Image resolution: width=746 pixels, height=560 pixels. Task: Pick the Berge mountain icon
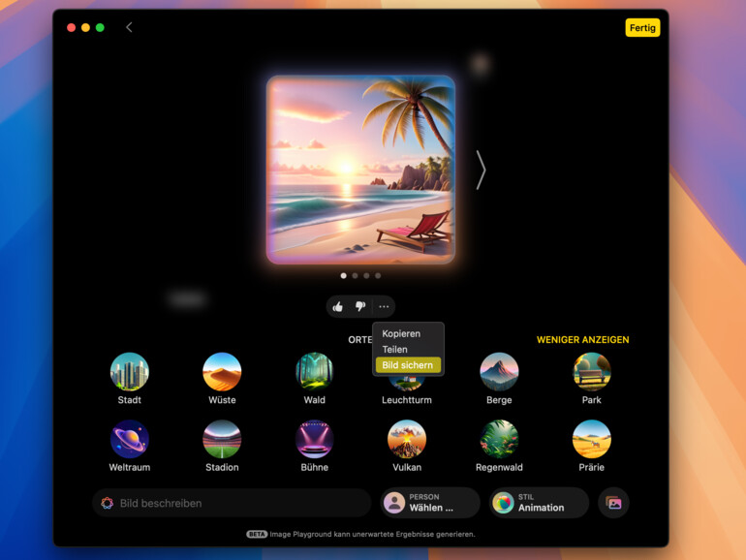point(499,371)
